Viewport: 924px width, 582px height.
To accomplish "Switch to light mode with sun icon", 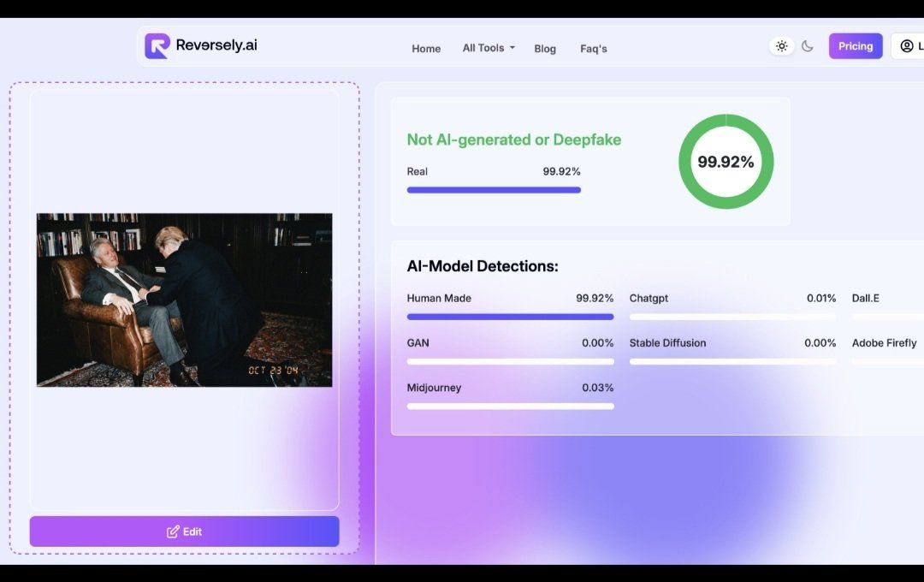I will pos(781,46).
